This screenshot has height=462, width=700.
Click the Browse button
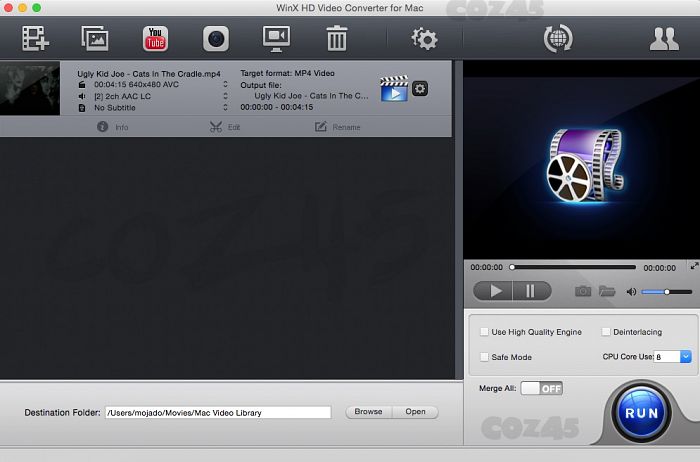click(368, 412)
